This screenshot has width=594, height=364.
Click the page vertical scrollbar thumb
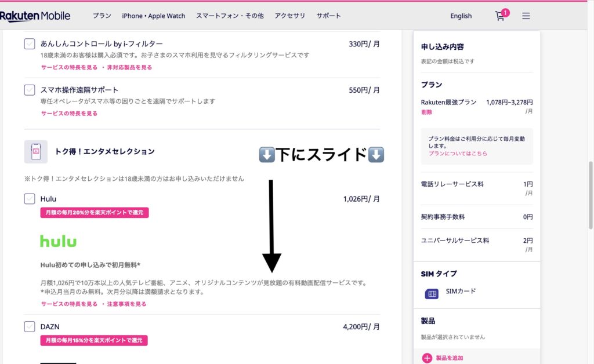(590, 195)
